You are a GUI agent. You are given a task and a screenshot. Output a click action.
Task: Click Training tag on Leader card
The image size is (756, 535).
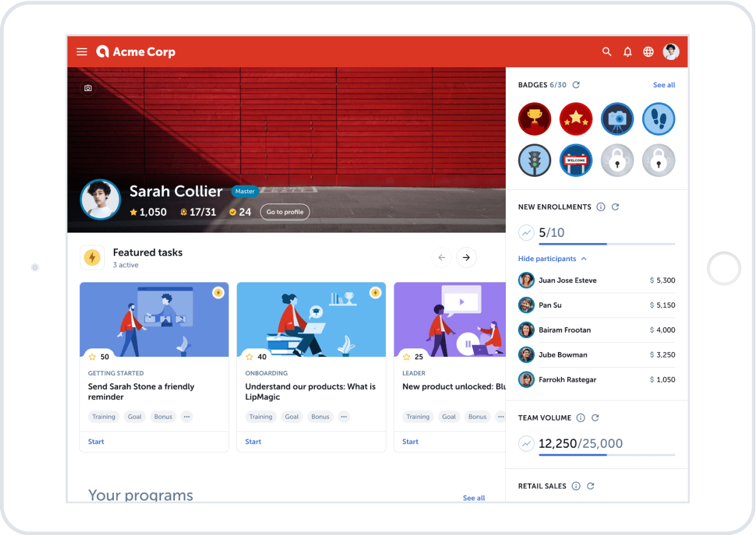(418, 417)
